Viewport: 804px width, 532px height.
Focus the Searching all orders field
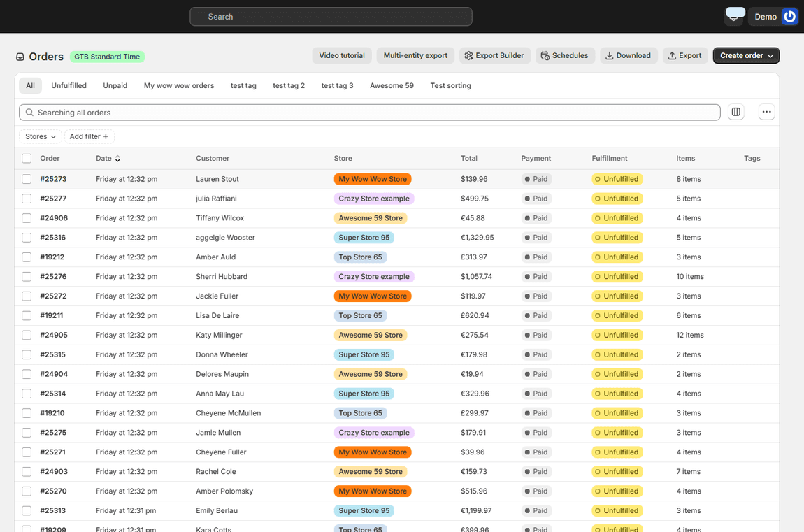tap(370, 113)
